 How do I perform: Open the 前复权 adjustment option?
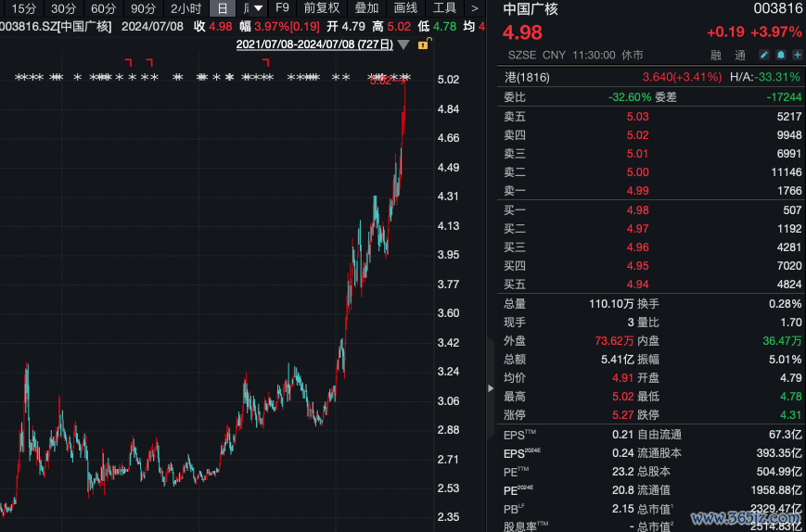pos(322,8)
